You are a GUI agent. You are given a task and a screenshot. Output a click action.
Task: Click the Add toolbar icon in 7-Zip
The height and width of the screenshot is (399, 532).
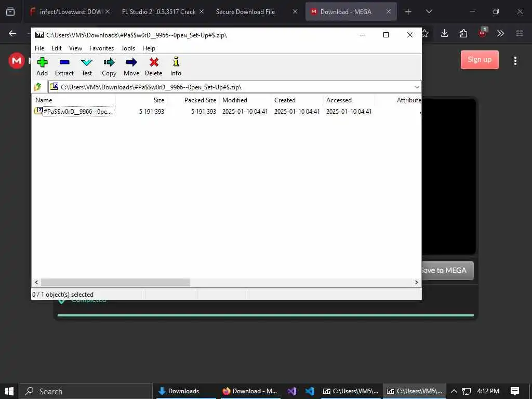point(42,66)
